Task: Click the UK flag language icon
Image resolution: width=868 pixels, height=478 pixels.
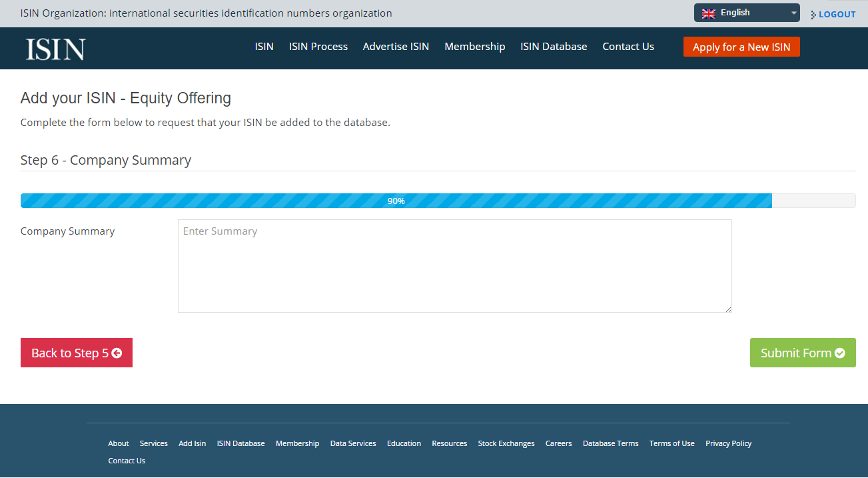Action: (x=708, y=13)
